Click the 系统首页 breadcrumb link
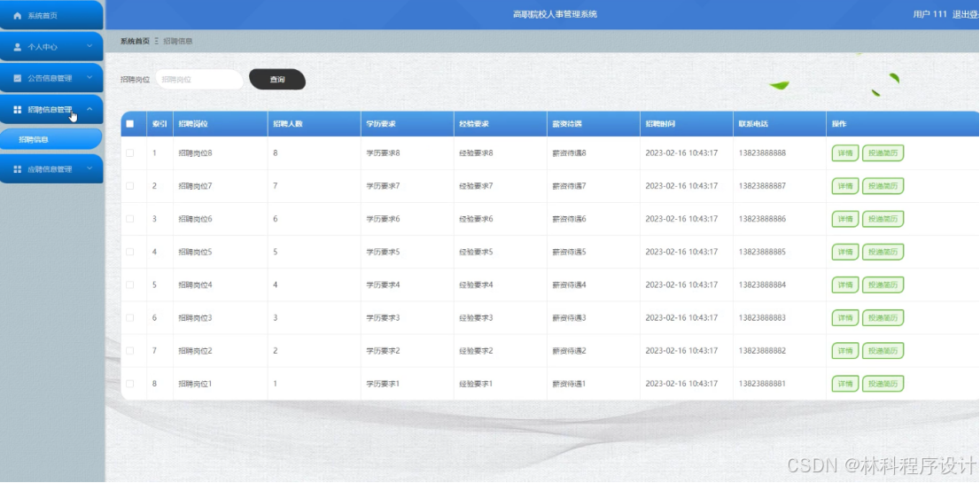980x483 pixels. (135, 42)
